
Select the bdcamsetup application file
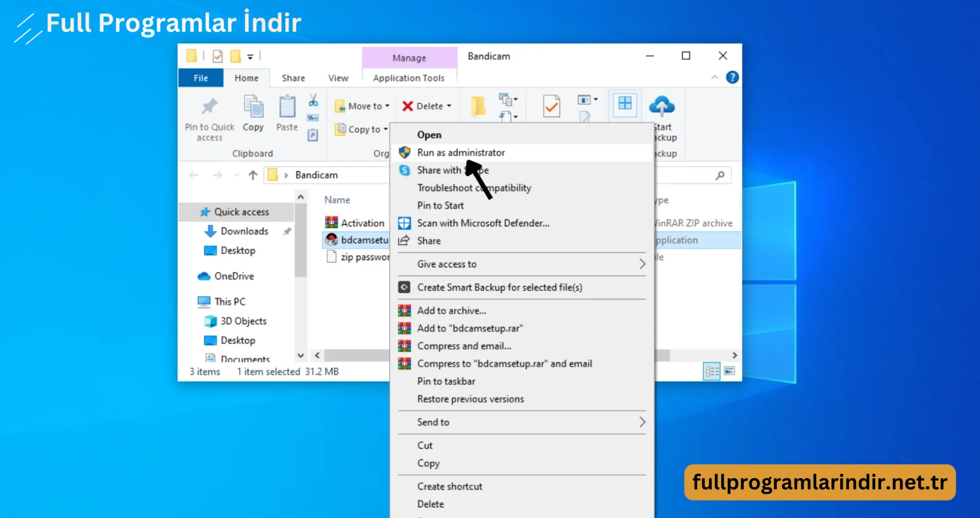[x=357, y=240]
